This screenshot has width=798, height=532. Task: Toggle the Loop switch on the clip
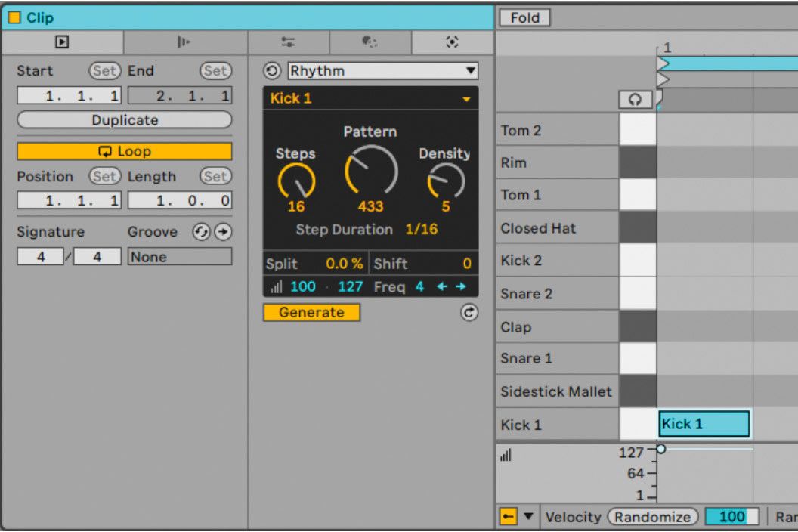click(123, 150)
